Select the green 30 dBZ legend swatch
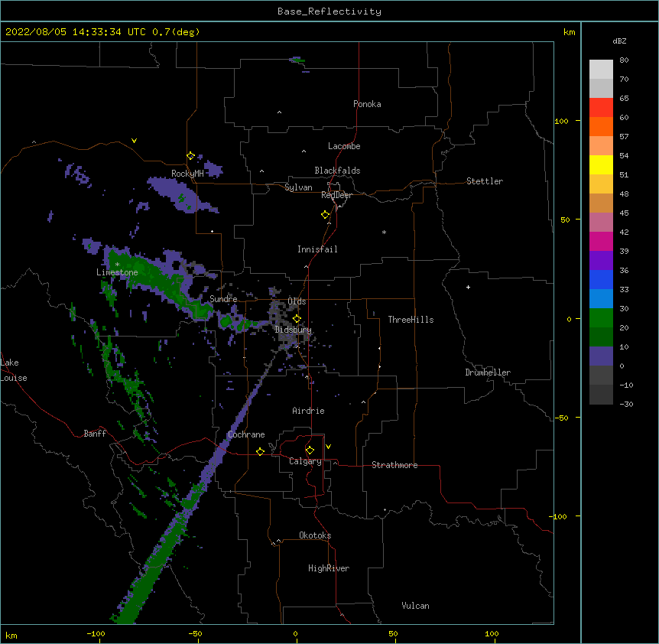 pos(601,318)
